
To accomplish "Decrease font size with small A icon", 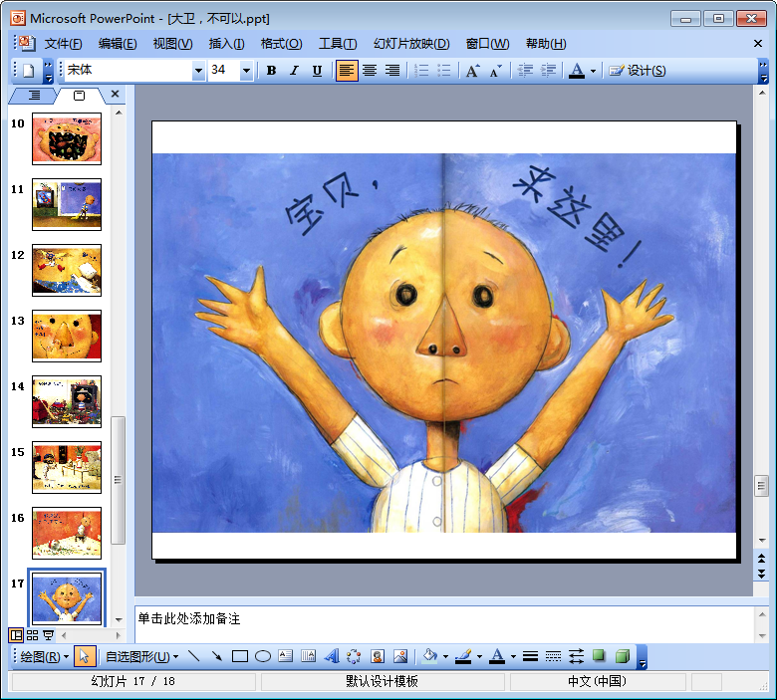I will click(x=495, y=71).
